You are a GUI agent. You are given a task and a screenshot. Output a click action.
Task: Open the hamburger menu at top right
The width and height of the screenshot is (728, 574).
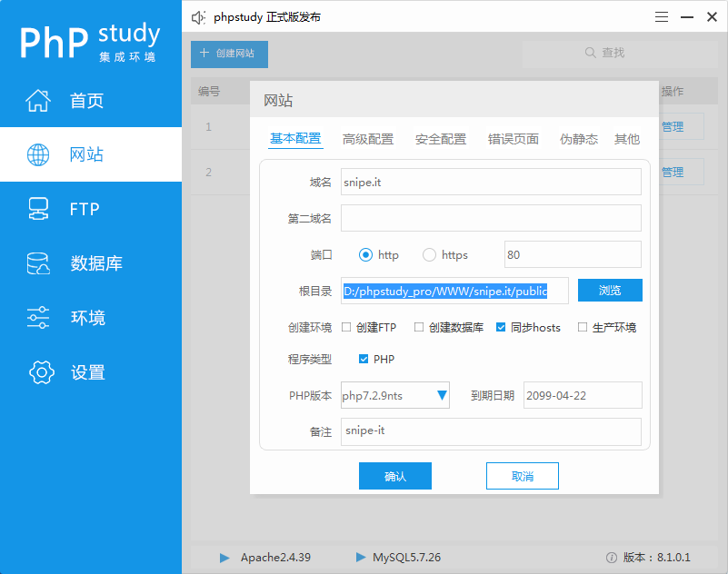[x=661, y=16]
